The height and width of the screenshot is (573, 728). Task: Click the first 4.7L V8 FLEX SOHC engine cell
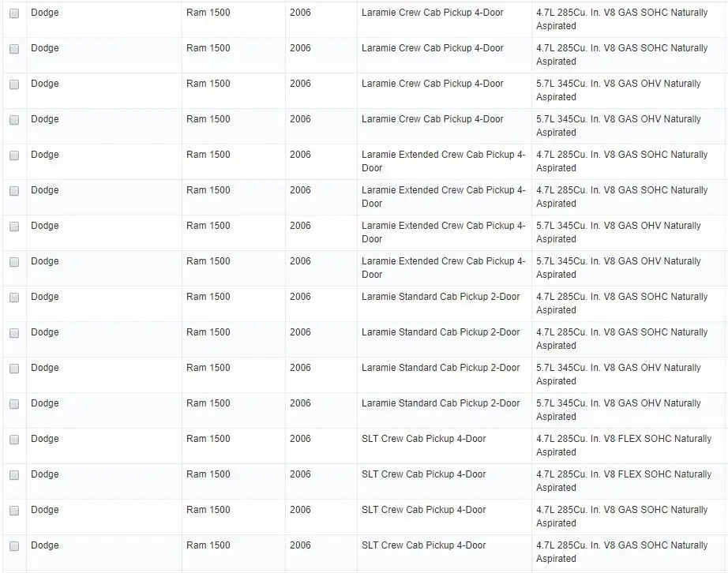point(629,445)
